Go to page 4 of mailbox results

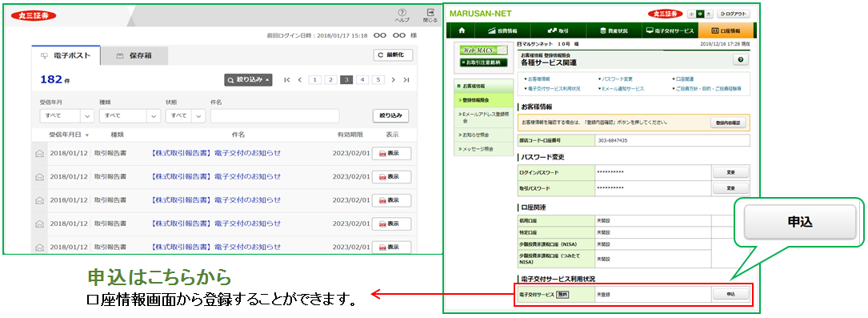(x=362, y=80)
